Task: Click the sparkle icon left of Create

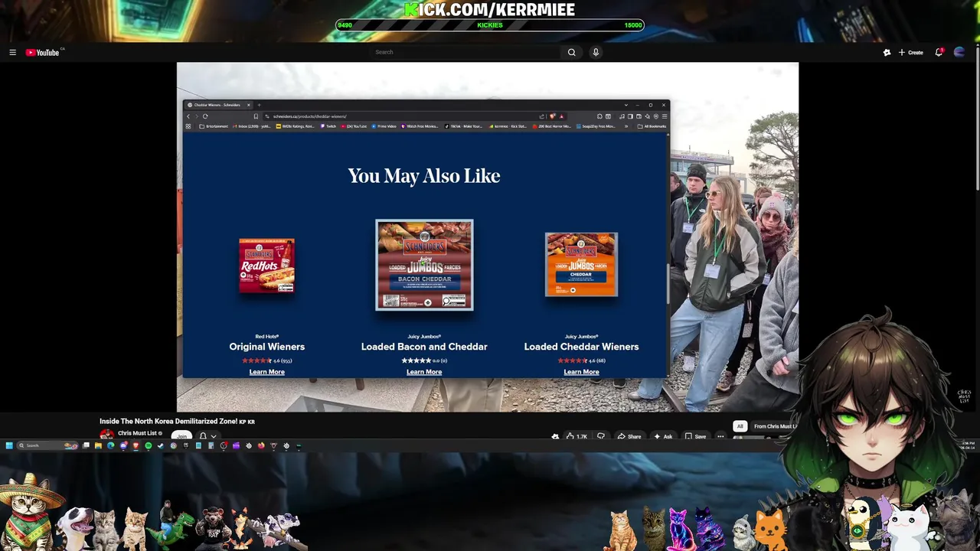Action: 887,52
